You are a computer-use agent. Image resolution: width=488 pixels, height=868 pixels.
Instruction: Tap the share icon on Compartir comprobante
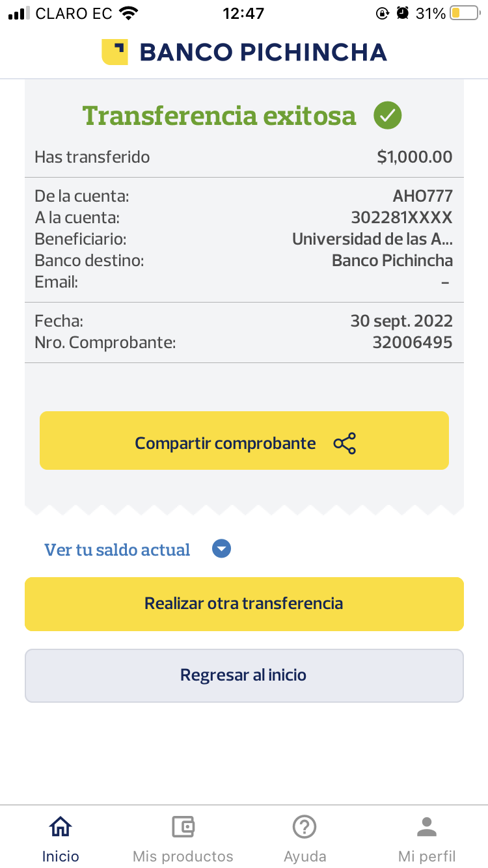pos(344,443)
